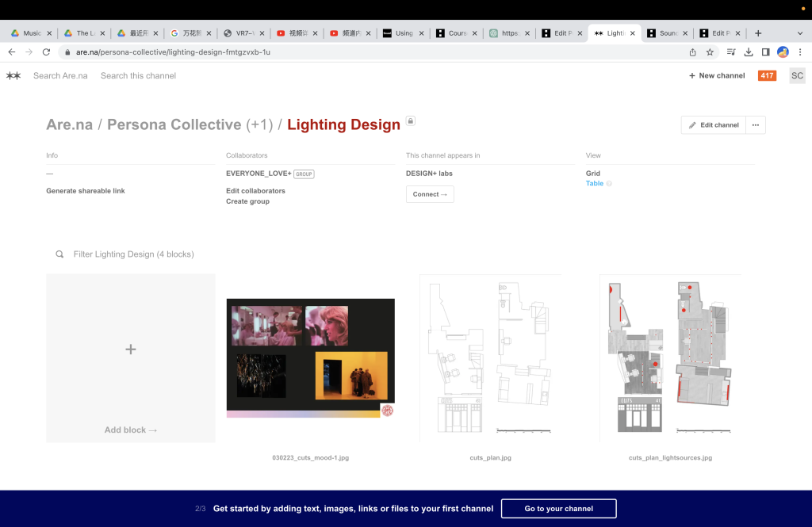
Task: Expand the tab search chevron
Action: 800,33
